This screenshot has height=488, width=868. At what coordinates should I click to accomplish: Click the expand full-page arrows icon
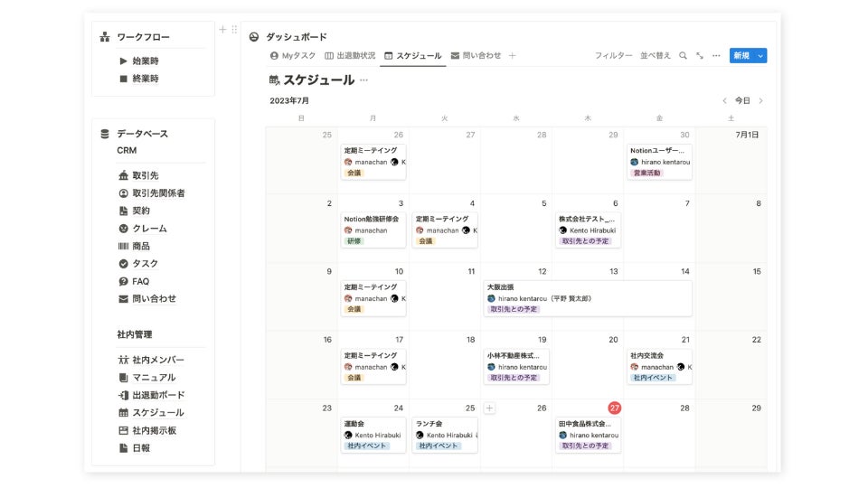coord(700,56)
